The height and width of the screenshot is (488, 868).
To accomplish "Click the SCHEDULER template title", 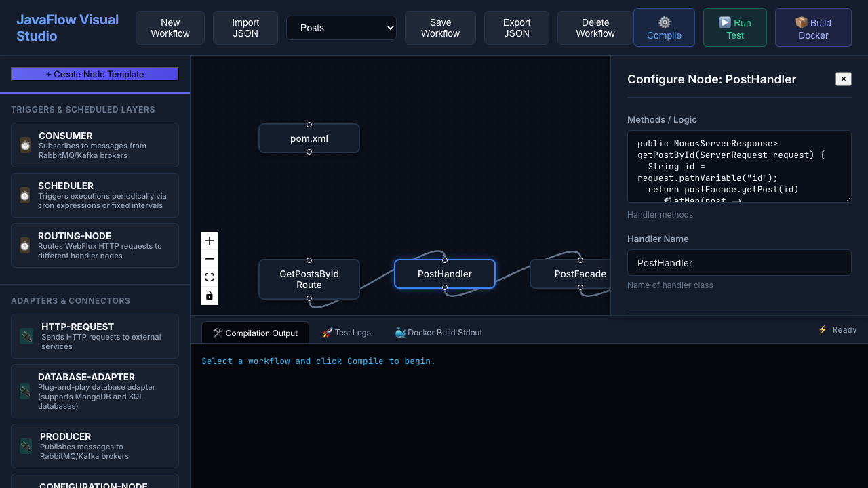I will pos(66,186).
